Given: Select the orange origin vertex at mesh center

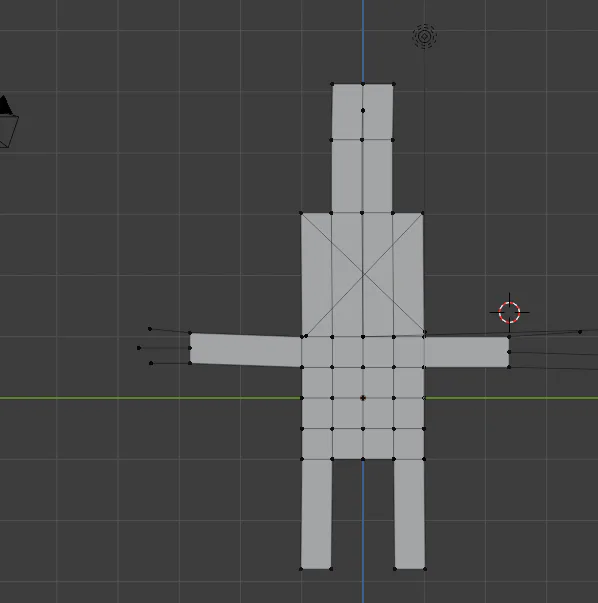Looking at the screenshot, I should 363,398.
